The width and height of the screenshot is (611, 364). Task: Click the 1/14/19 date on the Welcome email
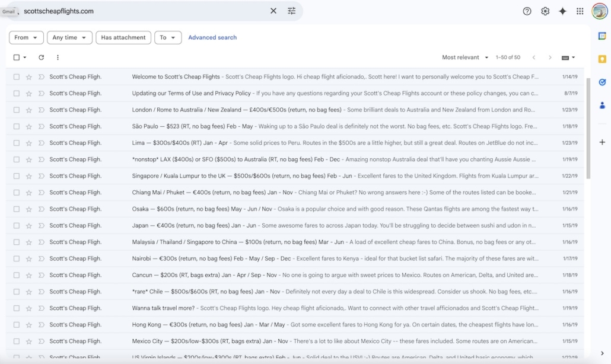pyautogui.click(x=569, y=77)
